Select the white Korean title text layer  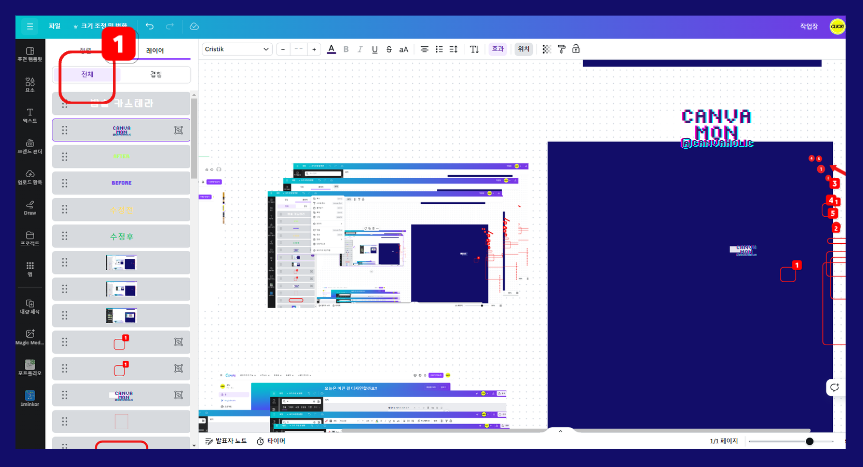point(121,103)
